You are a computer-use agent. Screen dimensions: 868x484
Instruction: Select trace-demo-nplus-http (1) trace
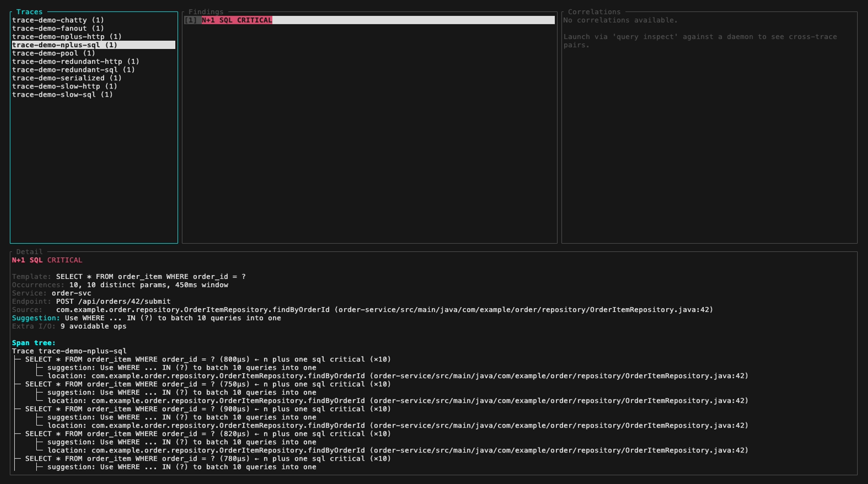pyautogui.click(x=67, y=37)
